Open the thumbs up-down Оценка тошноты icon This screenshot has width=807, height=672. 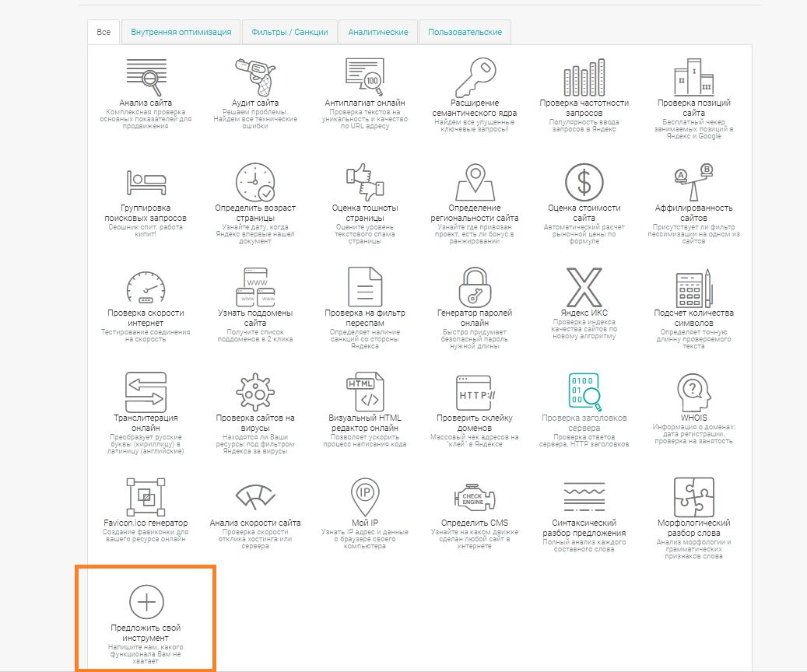(365, 181)
